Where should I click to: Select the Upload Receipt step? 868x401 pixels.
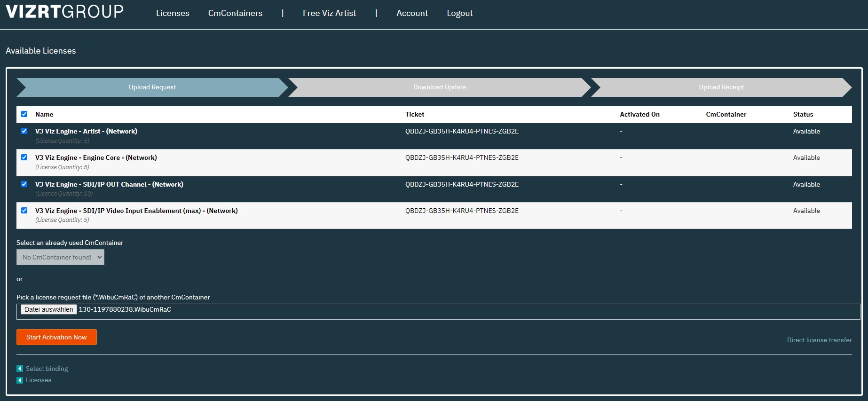[721, 87]
